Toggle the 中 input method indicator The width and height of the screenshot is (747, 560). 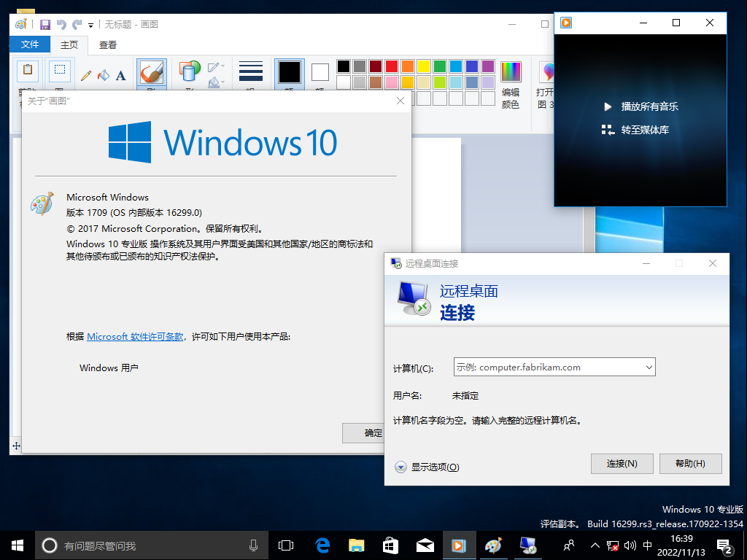point(648,545)
